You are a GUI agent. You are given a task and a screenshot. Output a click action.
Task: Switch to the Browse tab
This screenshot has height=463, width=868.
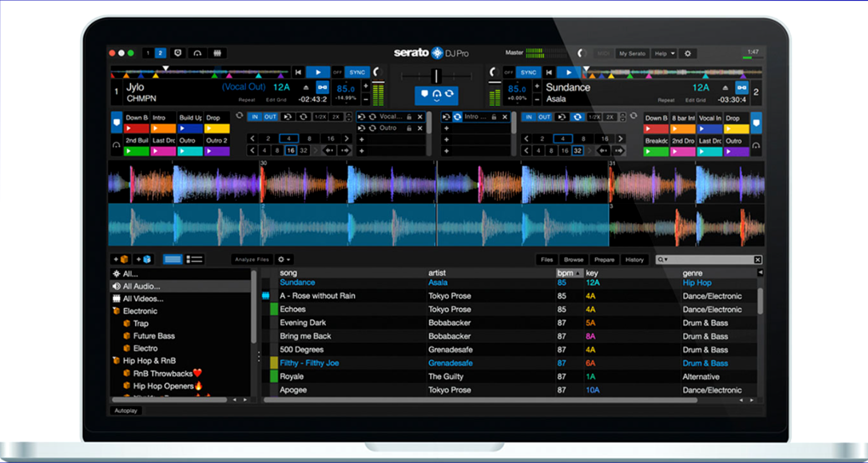coord(574,259)
